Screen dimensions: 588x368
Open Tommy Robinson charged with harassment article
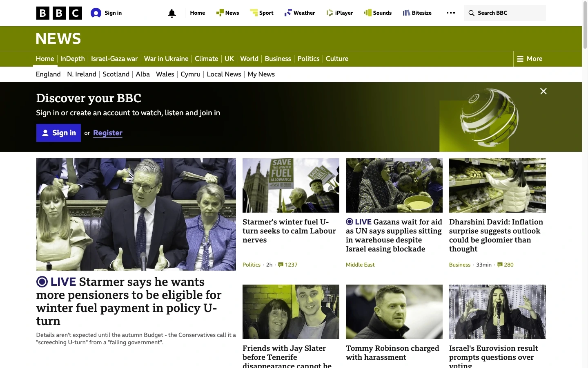point(392,353)
